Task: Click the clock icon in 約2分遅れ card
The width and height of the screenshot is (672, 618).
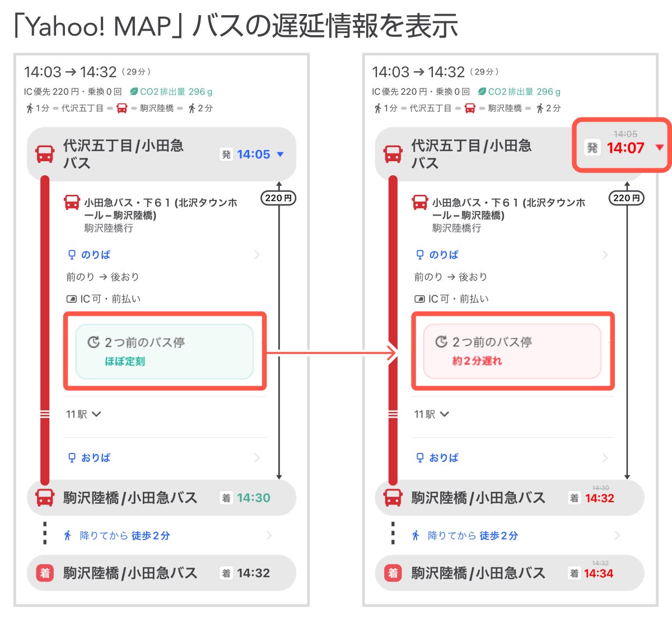Action: (x=441, y=341)
